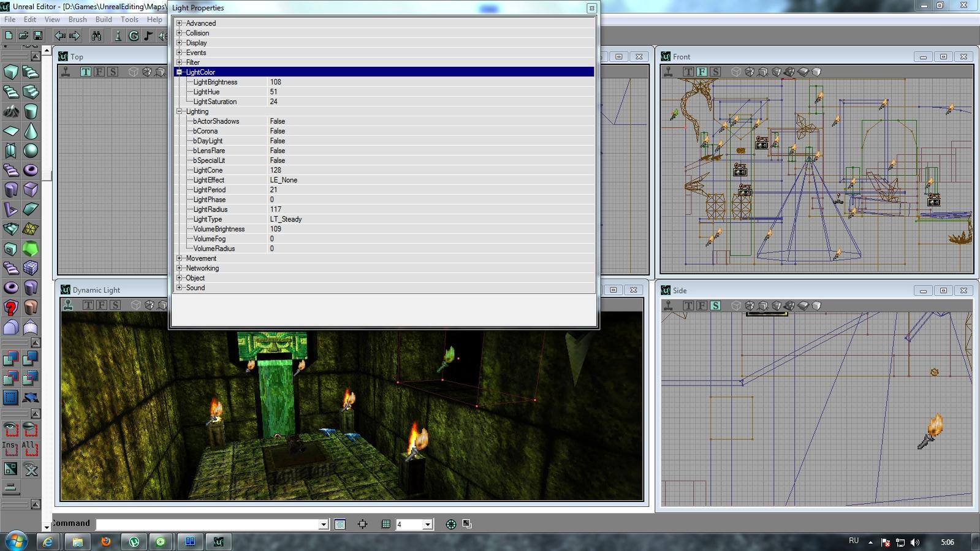Open the Build menu

coord(104,20)
